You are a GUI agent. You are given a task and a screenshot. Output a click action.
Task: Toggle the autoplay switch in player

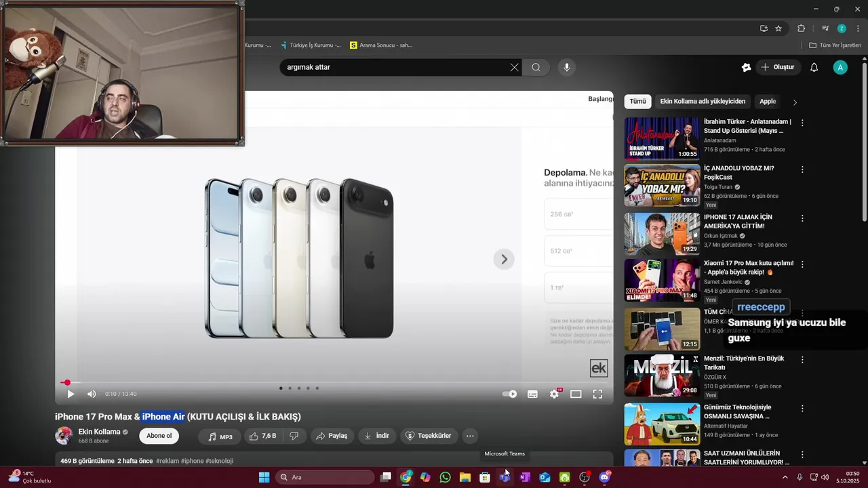coord(509,394)
